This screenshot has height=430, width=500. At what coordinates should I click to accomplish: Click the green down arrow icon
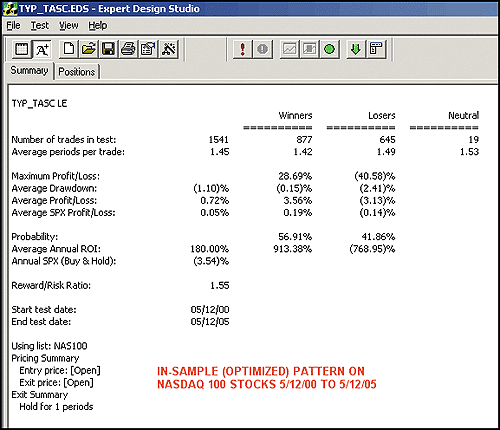point(356,49)
